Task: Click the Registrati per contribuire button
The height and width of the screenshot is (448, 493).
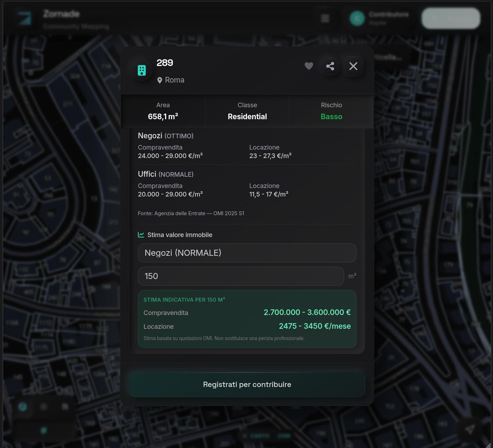Action: 247,385
